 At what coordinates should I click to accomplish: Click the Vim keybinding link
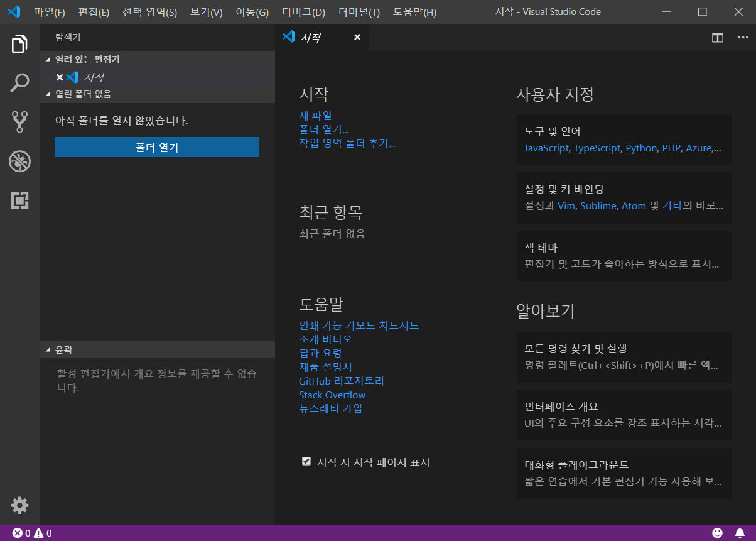tap(566, 206)
